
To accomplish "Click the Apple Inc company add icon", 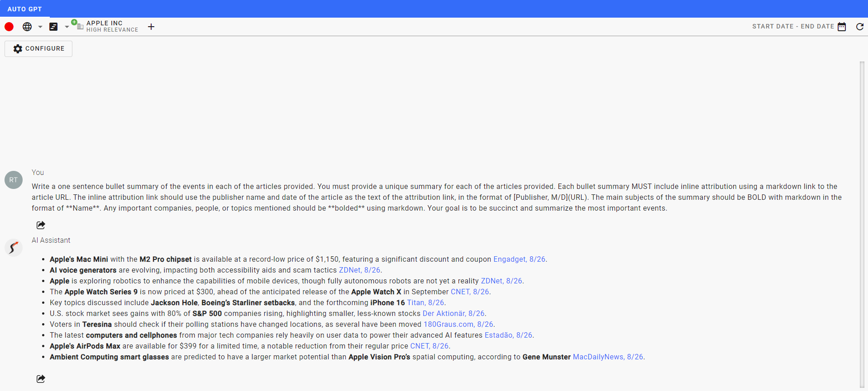I will point(77,24).
